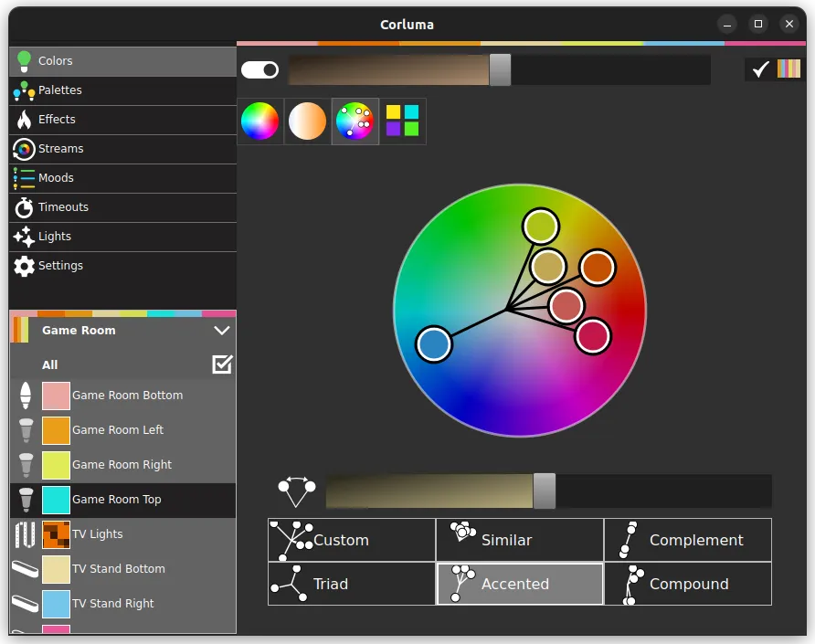
Task: Click the beige TV Stand Bottom swatch
Action: pyautogui.click(x=56, y=569)
